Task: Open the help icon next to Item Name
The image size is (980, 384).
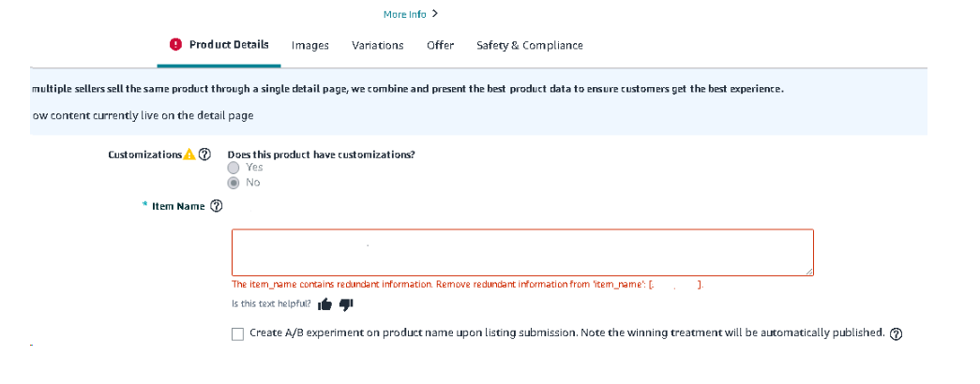Action: (x=217, y=206)
